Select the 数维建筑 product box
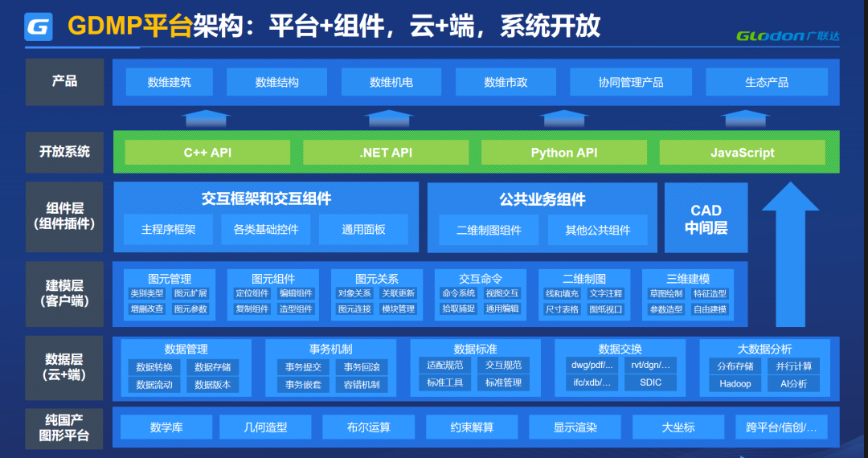The image size is (868, 458). [x=170, y=83]
